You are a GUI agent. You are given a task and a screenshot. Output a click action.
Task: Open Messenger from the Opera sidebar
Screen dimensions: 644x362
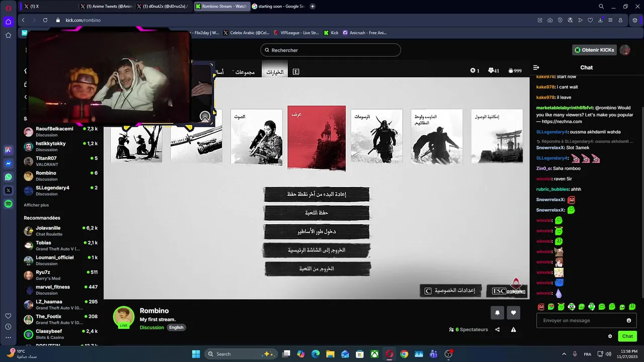tap(8, 163)
